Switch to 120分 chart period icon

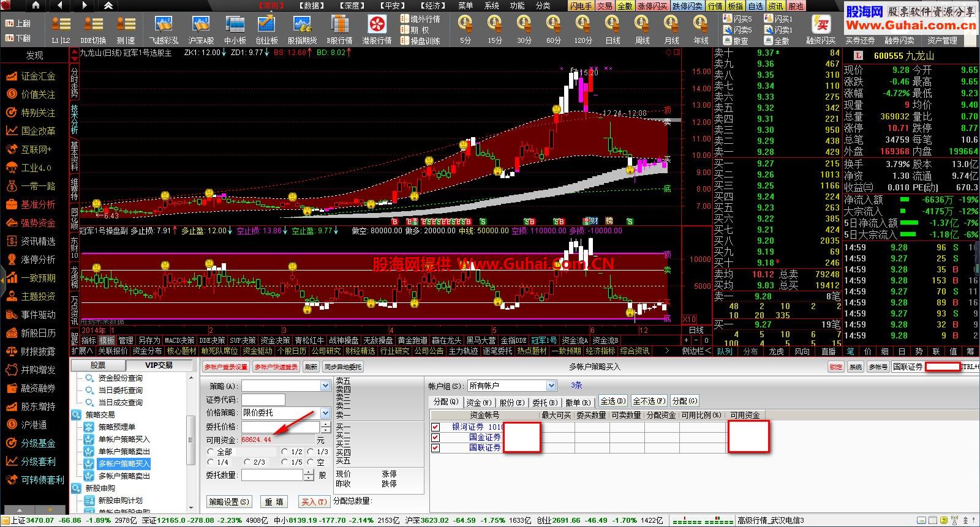tap(583, 29)
